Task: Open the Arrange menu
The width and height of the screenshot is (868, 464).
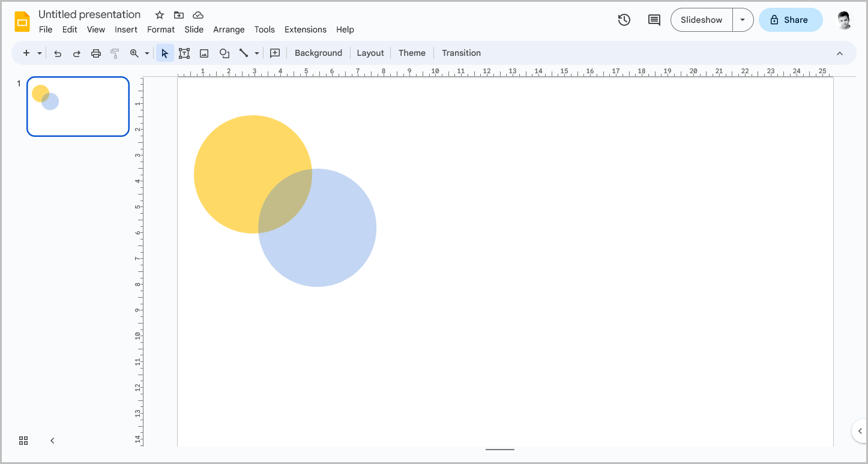Action: pyautogui.click(x=229, y=29)
